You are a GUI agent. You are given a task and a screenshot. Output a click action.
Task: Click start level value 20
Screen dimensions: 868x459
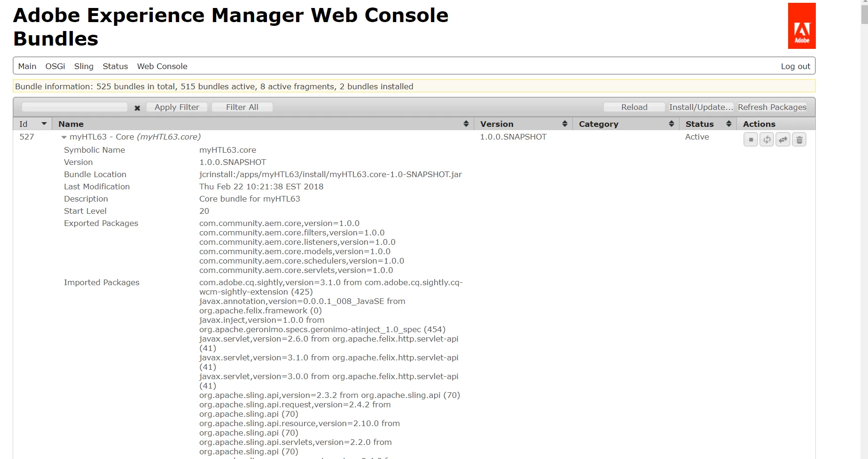pos(204,211)
